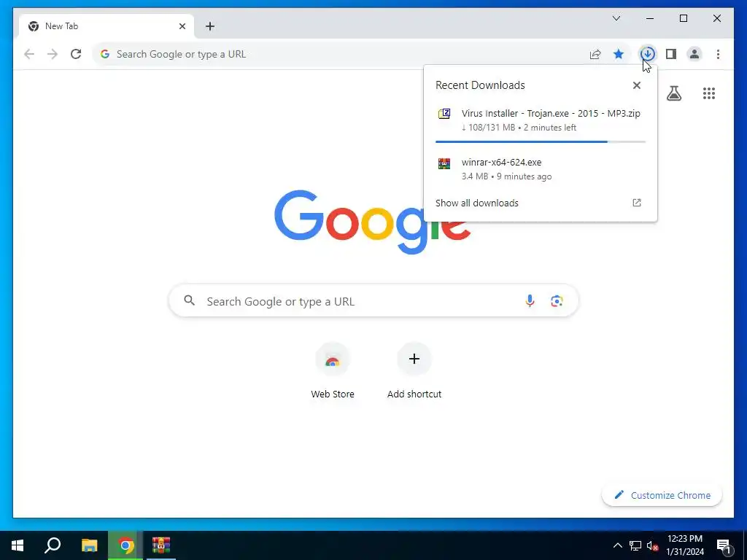
Task: Click the back navigation arrow
Action: [29, 54]
